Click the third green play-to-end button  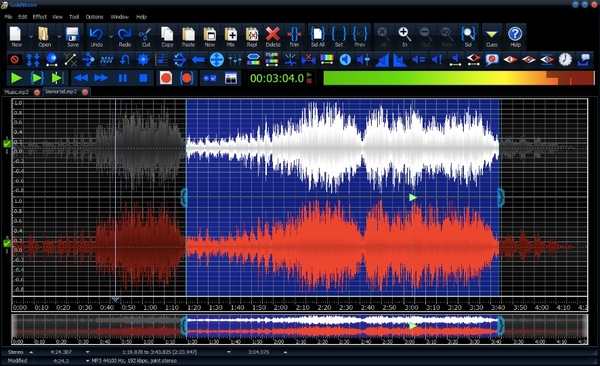[57, 78]
